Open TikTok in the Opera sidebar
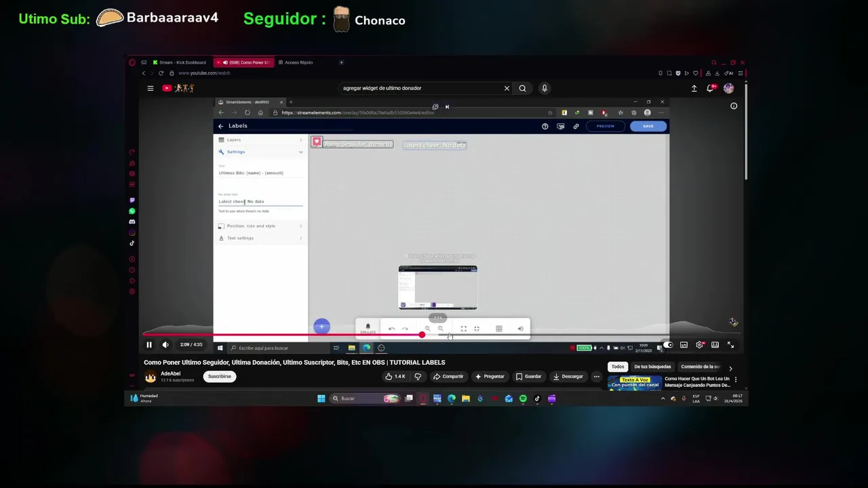868x488 pixels. pyautogui.click(x=132, y=243)
